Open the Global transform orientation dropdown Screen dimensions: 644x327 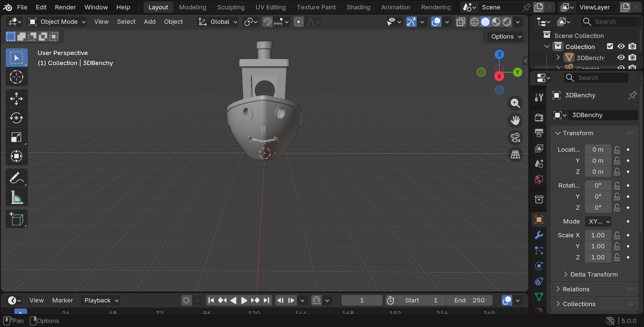[x=218, y=22]
